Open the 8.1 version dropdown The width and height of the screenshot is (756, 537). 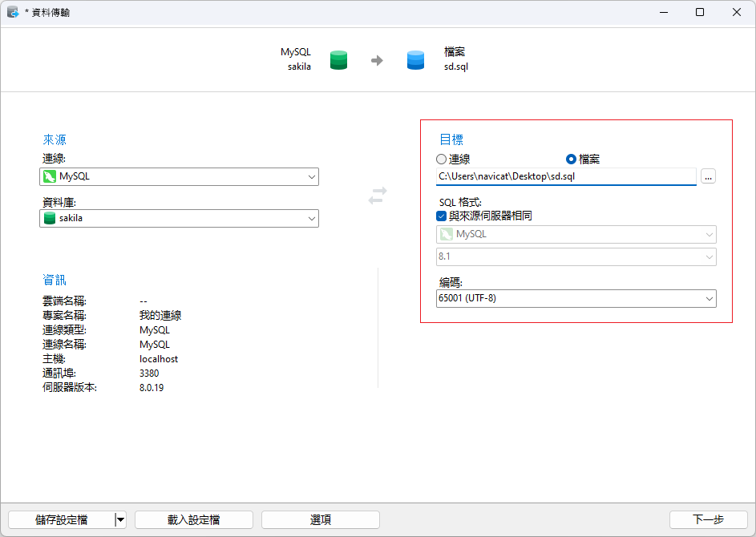576,257
